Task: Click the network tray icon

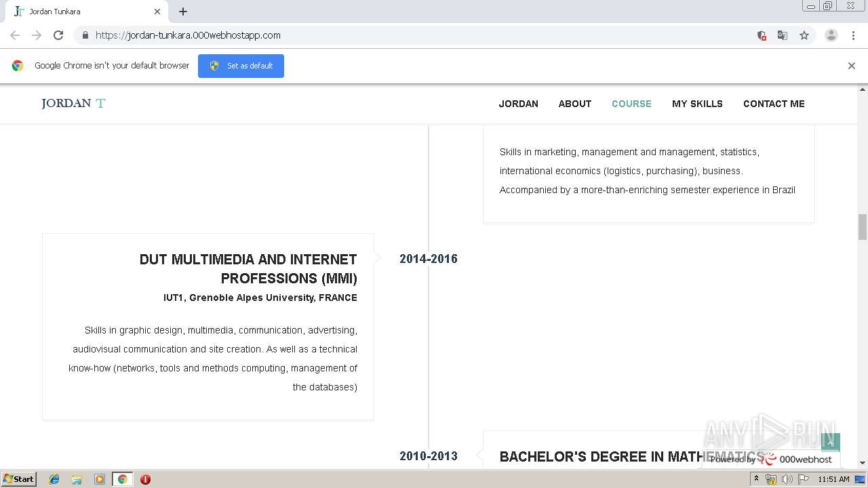Action: 771,479
